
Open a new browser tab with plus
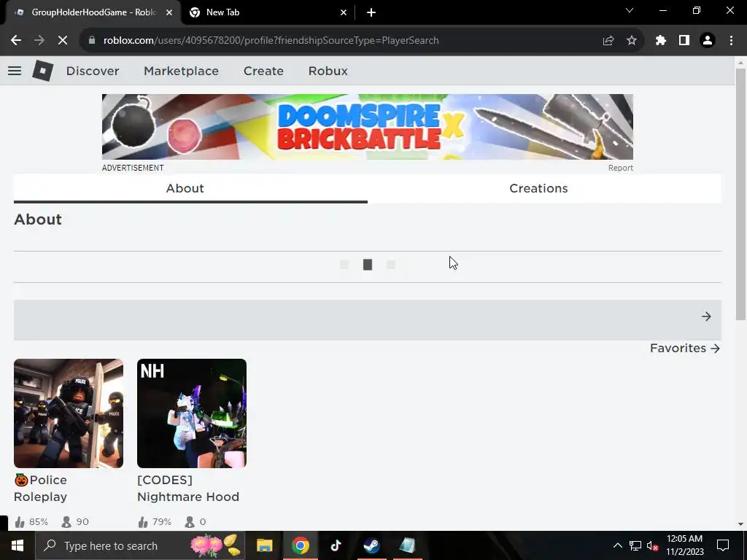[371, 12]
